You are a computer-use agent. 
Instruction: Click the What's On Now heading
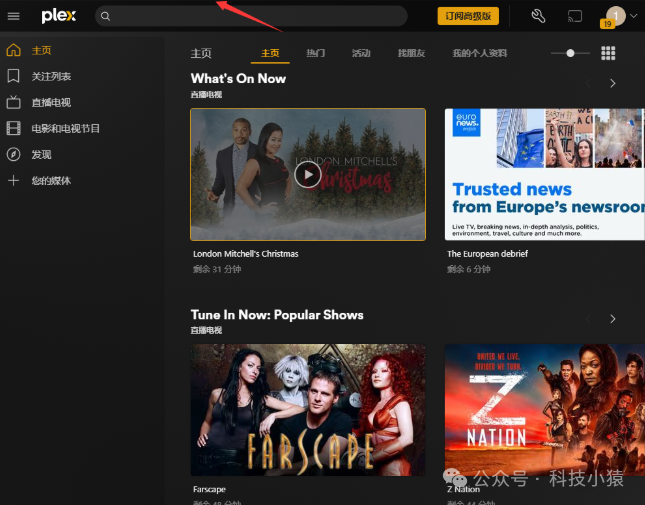(238, 79)
